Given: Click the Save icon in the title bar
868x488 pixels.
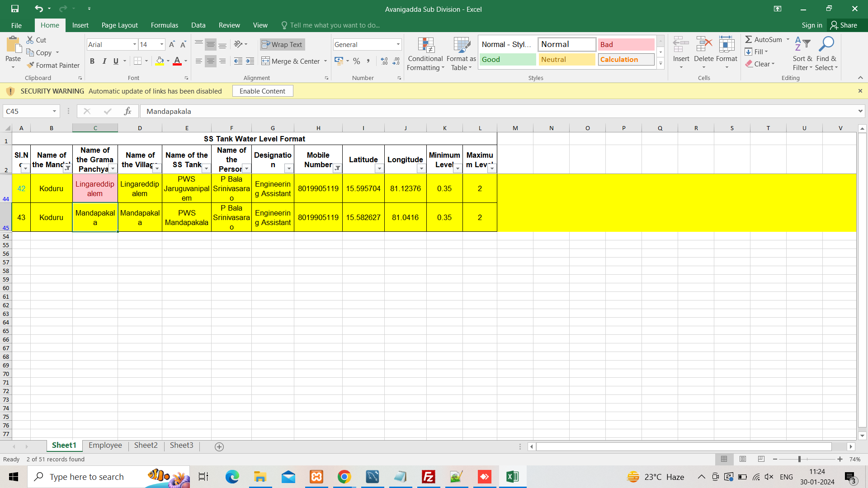Looking at the screenshot, I should [x=15, y=9].
